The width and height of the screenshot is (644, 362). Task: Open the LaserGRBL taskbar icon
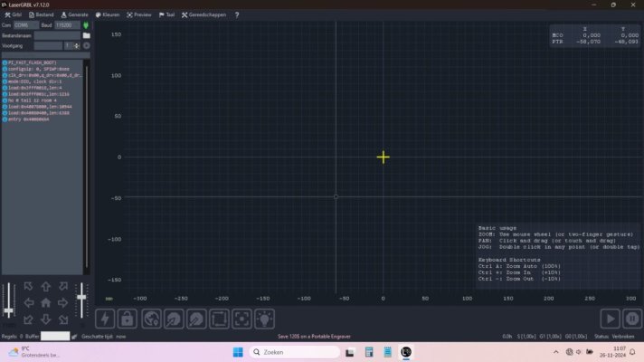coord(406,352)
